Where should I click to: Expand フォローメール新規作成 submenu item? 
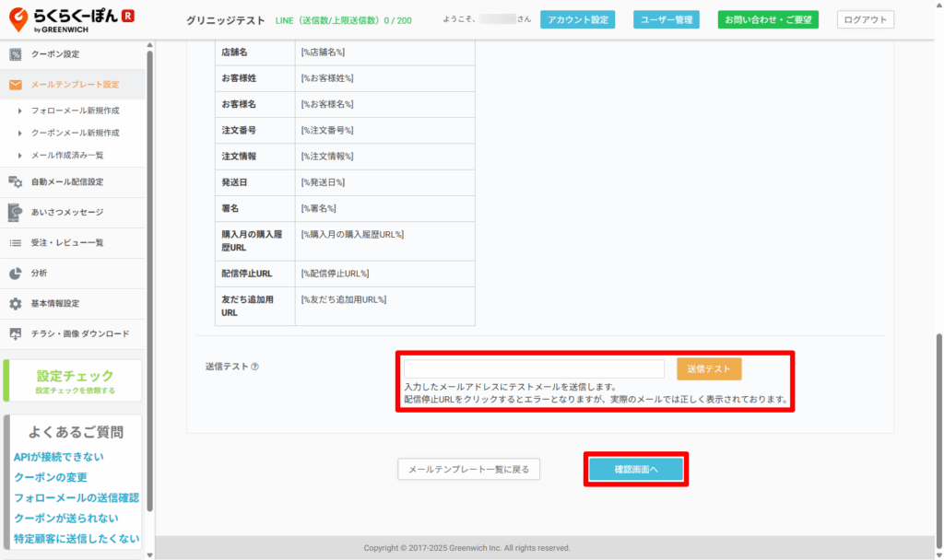[74, 111]
